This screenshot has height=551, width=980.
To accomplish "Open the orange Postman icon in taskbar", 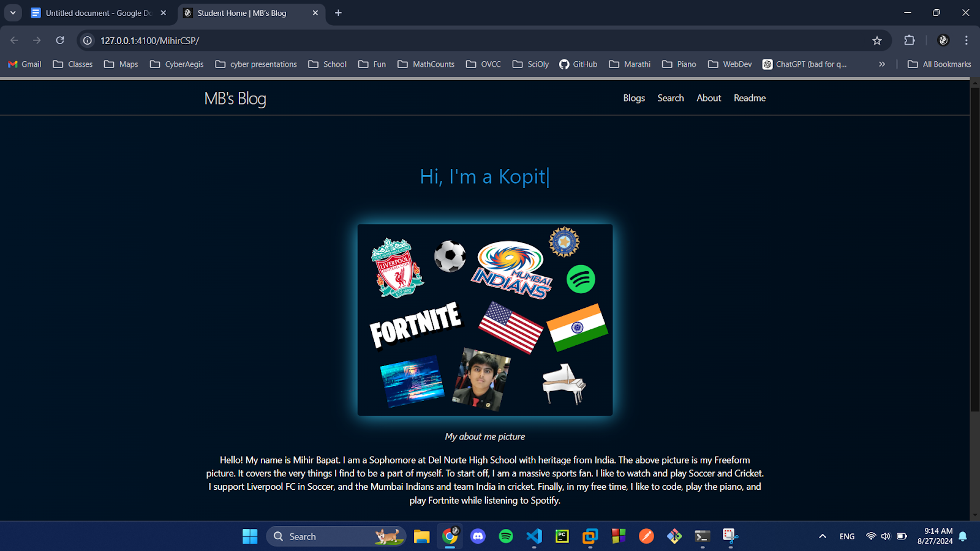I will pos(646,536).
